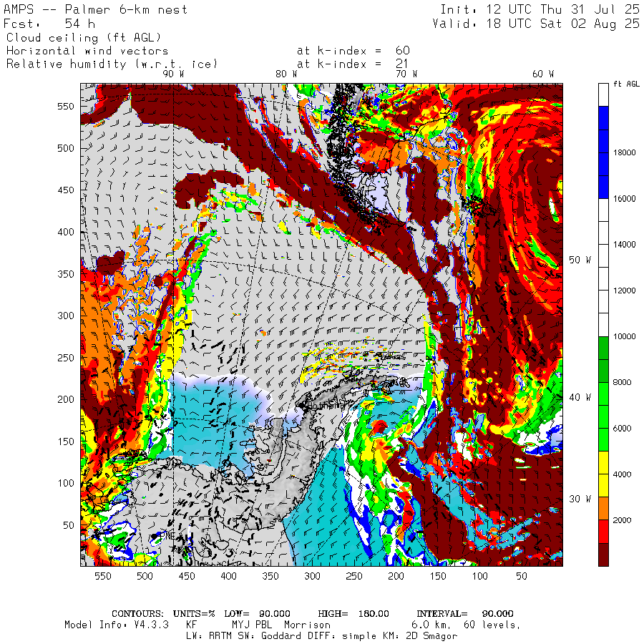644x644 pixels.
Task: Click the '30 W' longitude label
Action: (x=580, y=499)
